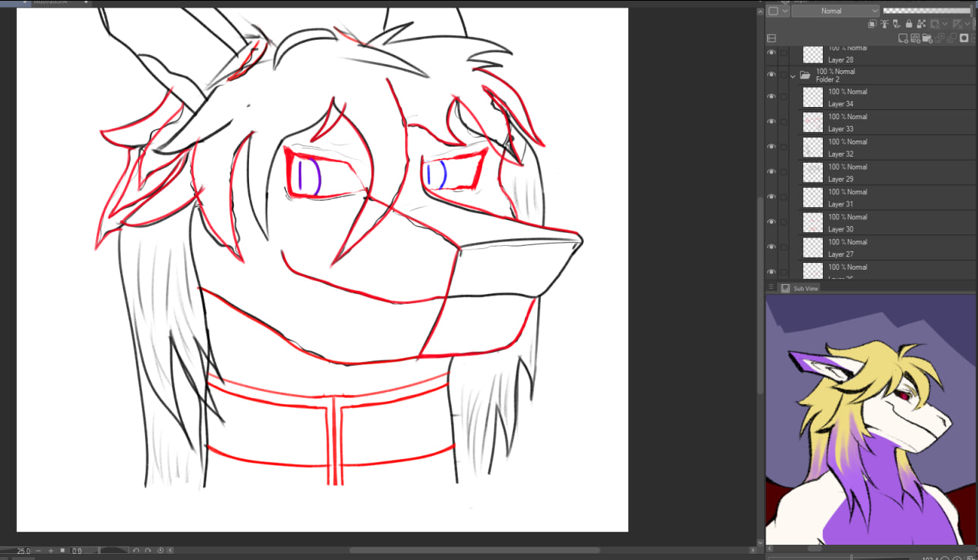The width and height of the screenshot is (978, 560).
Task: Rotate canvas left with bottom bar arrow
Action: tap(136, 550)
